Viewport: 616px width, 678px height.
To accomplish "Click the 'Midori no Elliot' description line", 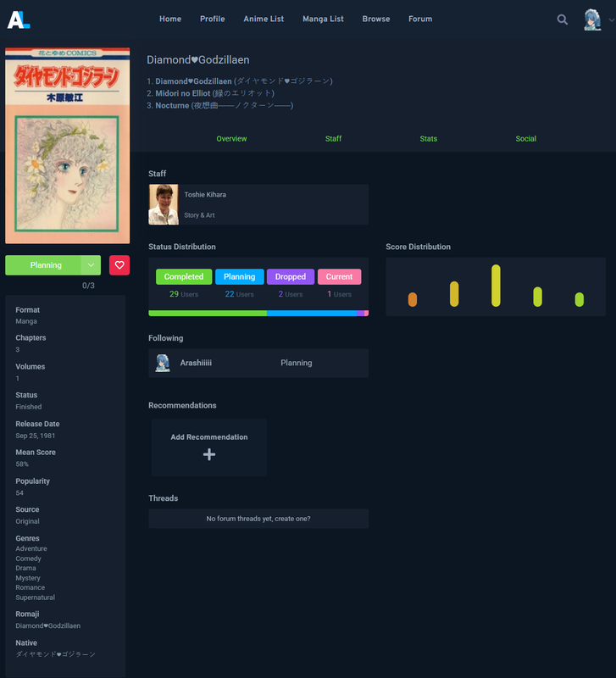I will pos(210,93).
